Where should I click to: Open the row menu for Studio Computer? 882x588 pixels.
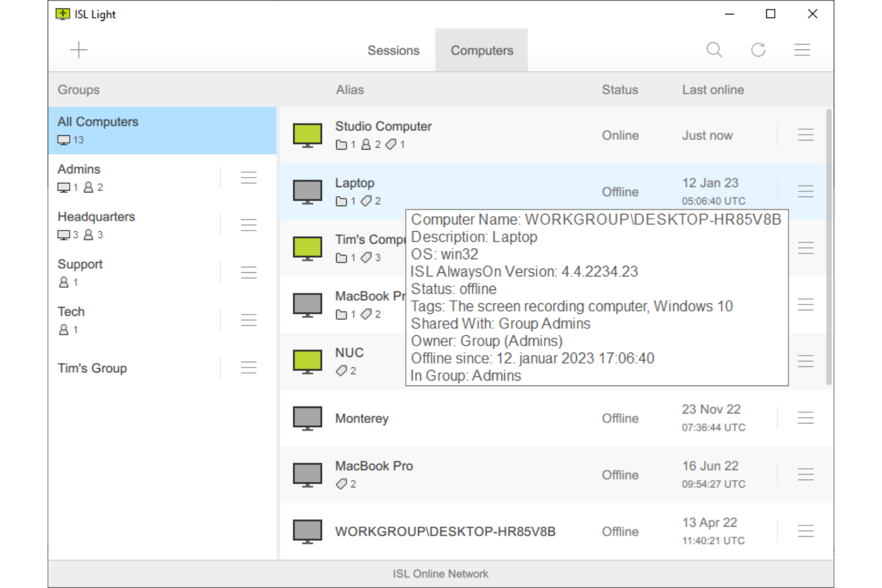(806, 135)
